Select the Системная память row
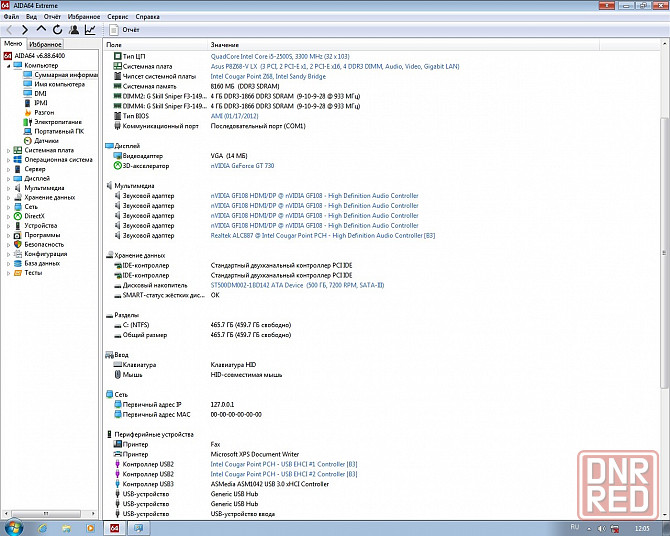Viewport: 670px width, 536px height. coord(197,86)
